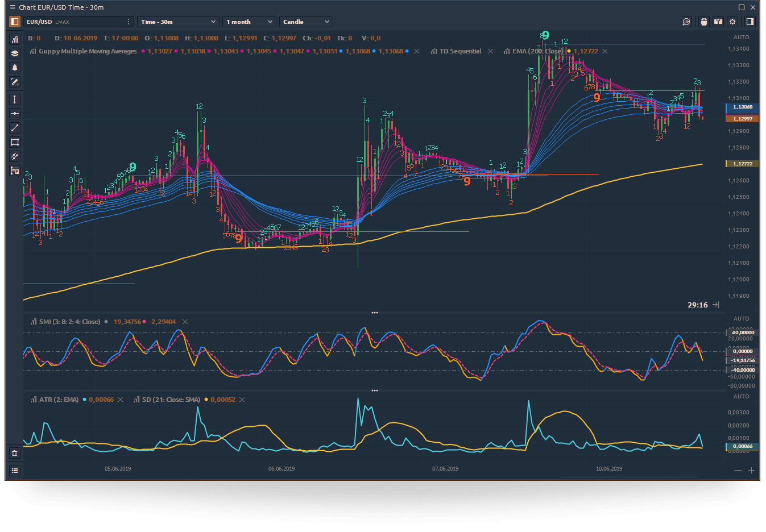Click the 10.06.2019 date on time axis
The width and height of the screenshot is (766, 532).
click(x=609, y=469)
